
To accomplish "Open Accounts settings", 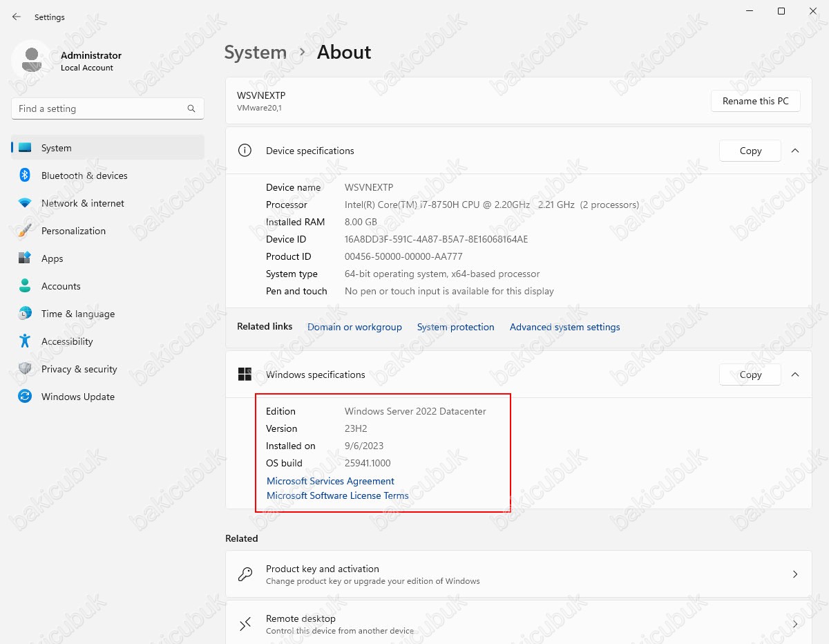I will click(x=108, y=286).
